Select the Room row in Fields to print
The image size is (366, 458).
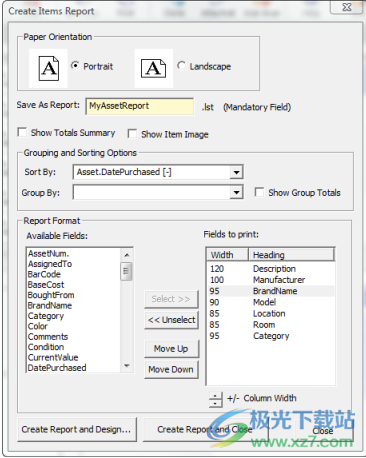pyautogui.click(x=271, y=325)
